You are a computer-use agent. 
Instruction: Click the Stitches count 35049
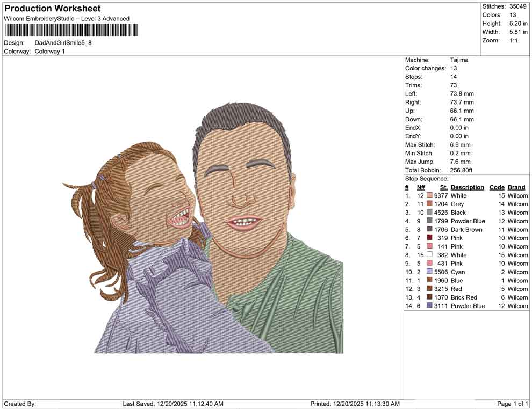tap(517, 7)
